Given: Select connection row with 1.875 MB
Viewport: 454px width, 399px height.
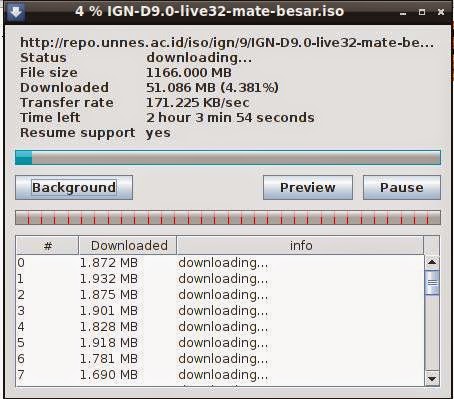Looking at the screenshot, I should tap(220, 295).
